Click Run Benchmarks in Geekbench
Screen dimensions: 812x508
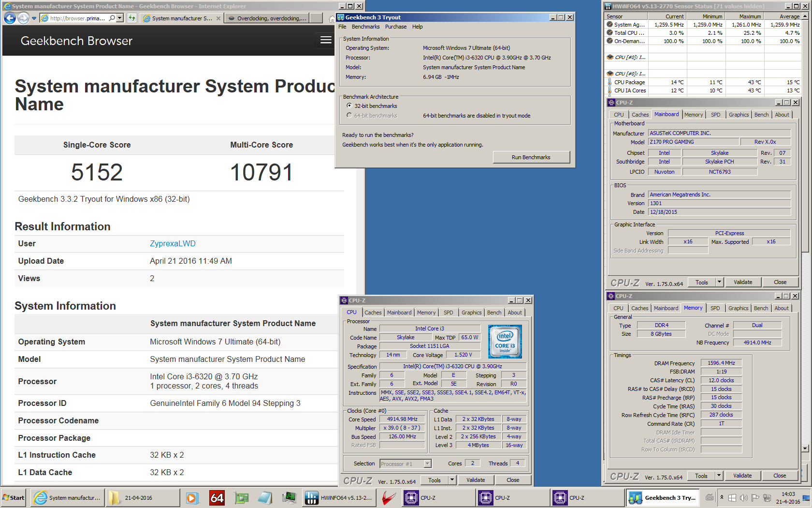tap(531, 157)
